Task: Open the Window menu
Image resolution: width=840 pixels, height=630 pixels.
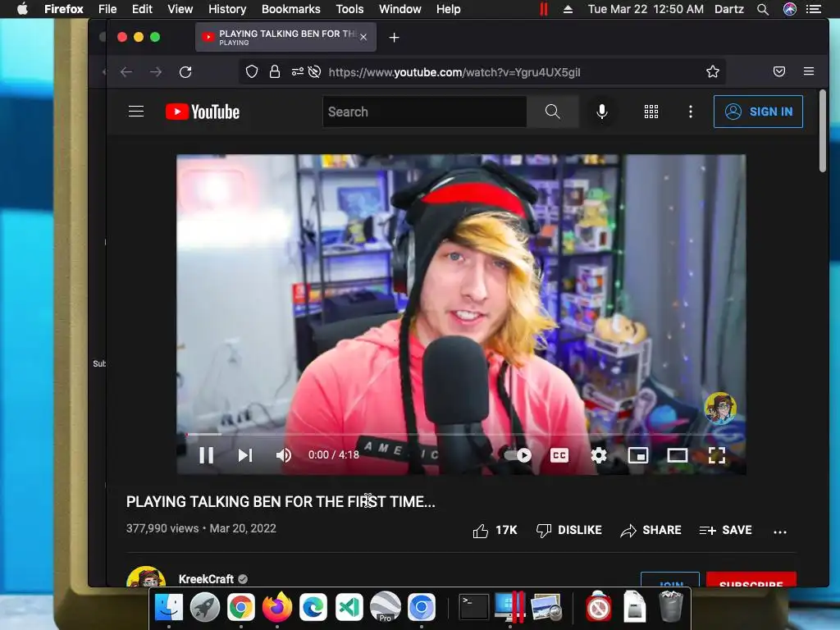Action: click(x=400, y=9)
